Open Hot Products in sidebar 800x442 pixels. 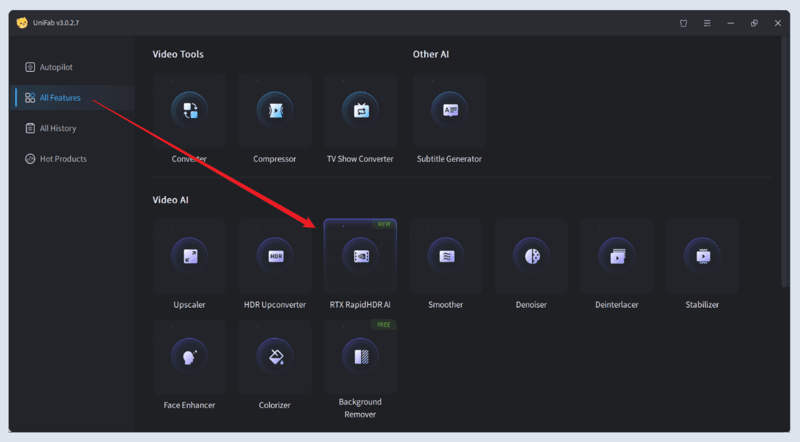[x=62, y=159]
